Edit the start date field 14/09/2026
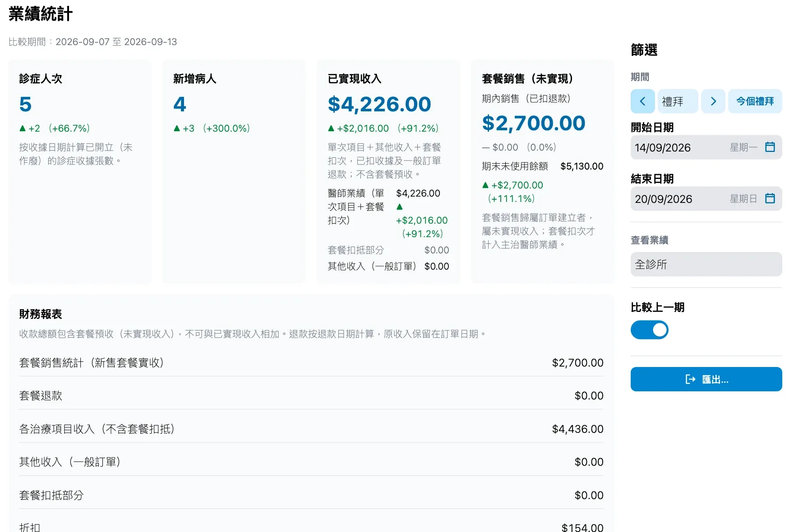794x532 pixels. click(706, 147)
